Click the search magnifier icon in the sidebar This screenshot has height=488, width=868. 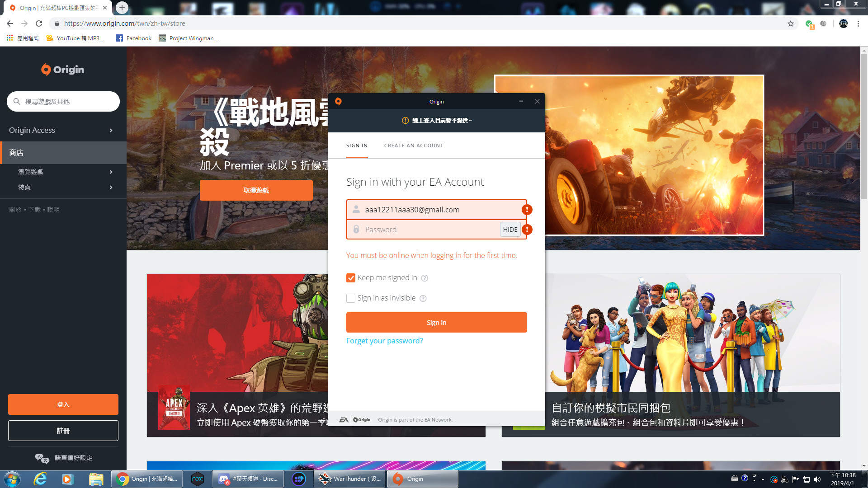pos(17,102)
